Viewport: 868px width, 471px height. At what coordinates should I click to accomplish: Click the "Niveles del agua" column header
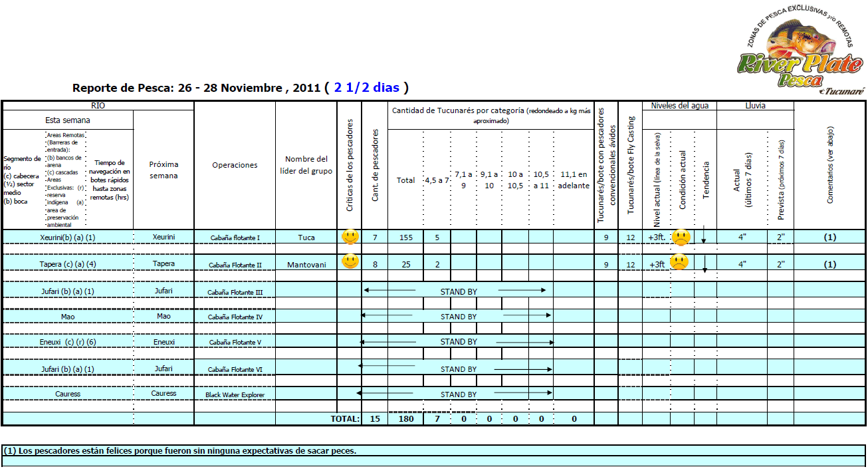679,106
